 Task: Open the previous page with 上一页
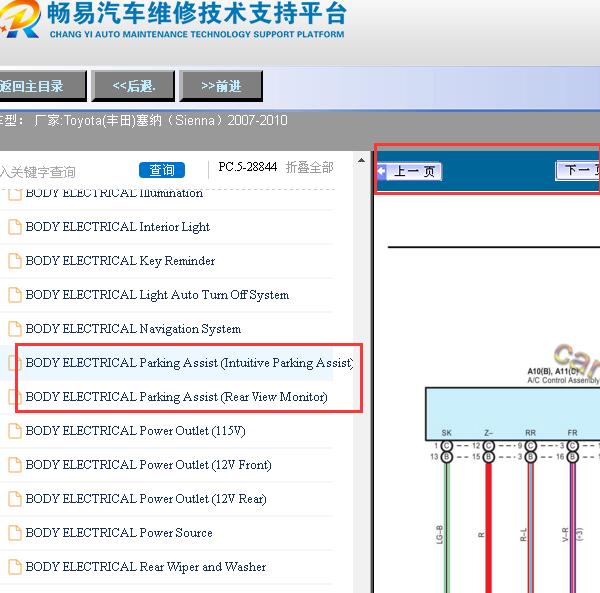(x=409, y=171)
